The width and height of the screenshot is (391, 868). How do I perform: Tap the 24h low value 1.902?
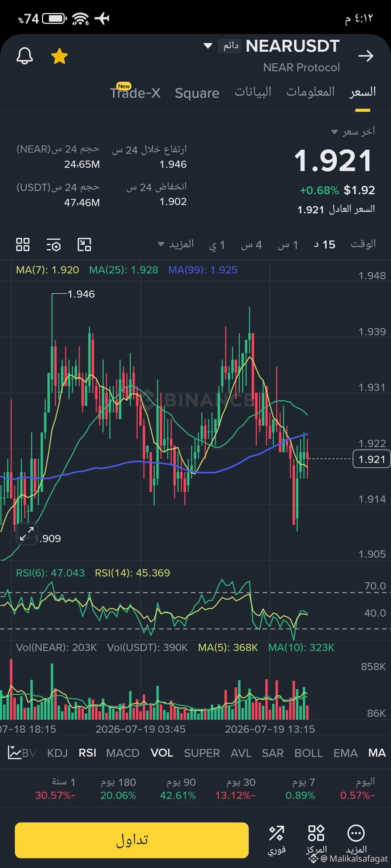(173, 202)
